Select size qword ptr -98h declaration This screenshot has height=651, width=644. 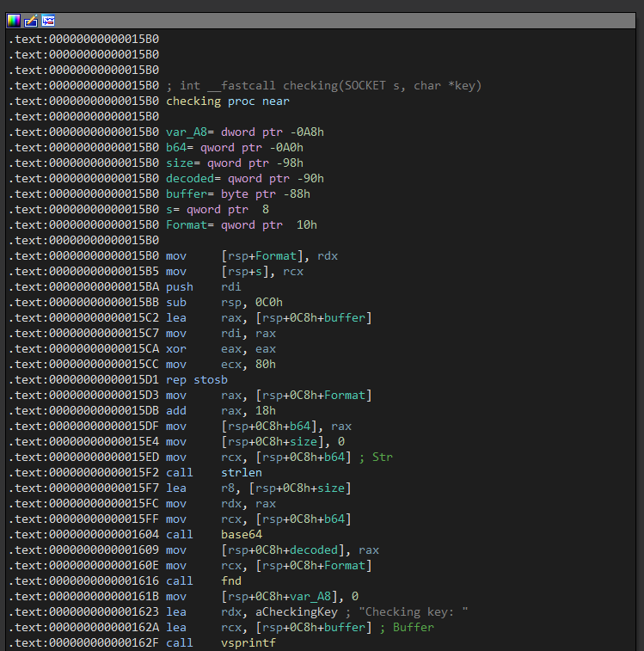pyautogui.click(x=235, y=163)
